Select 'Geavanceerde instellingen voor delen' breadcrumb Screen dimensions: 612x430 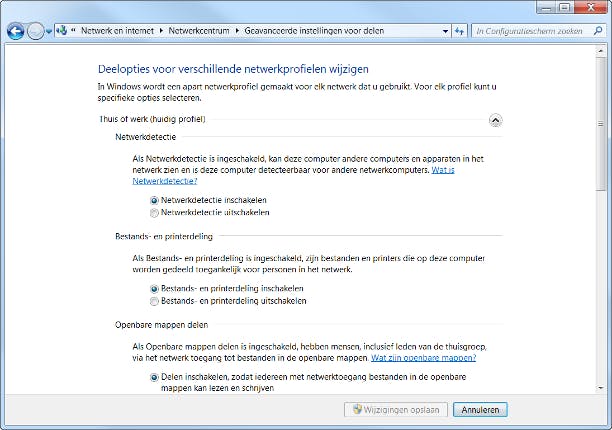(x=314, y=30)
